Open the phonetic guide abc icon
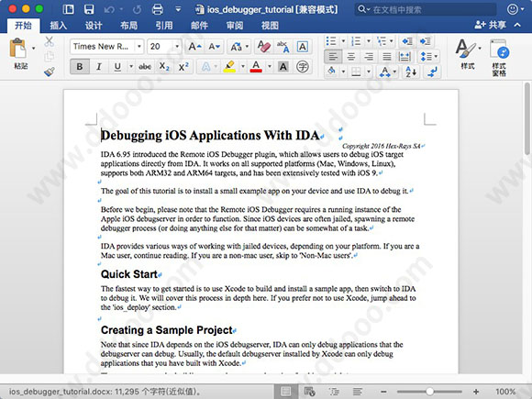Image resolution: width=532 pixels, height=399 pixels. 283,47
